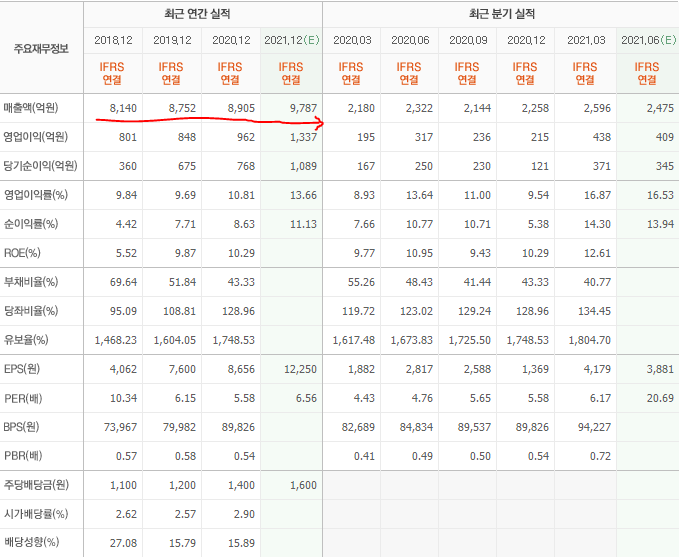The height and width of the screenshot is (557, 683).
Task: Select the 10.34 PER value
Action: 124,398
